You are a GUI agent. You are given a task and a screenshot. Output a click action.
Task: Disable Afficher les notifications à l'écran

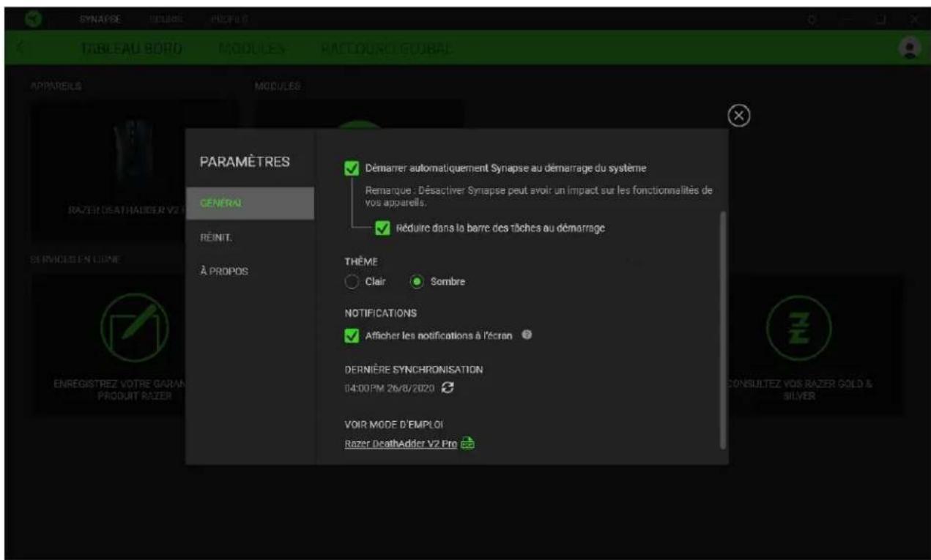click(x=352, y=337)
